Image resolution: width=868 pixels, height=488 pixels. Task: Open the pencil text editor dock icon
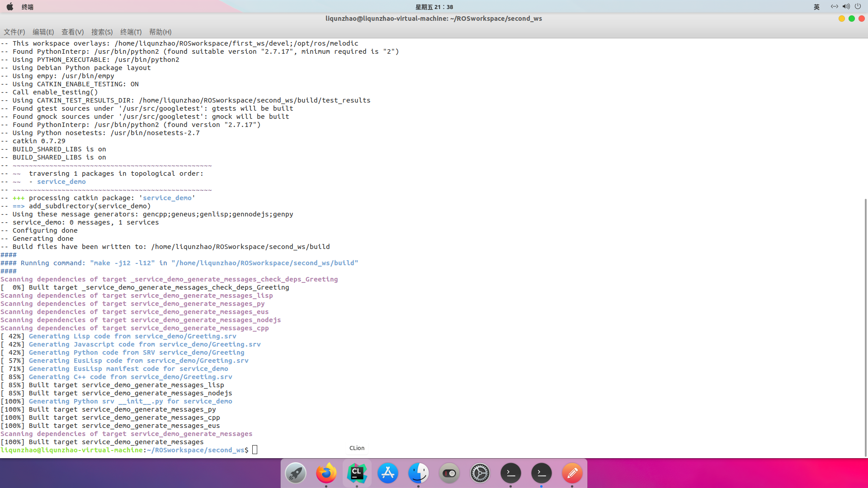pos(572,473)
